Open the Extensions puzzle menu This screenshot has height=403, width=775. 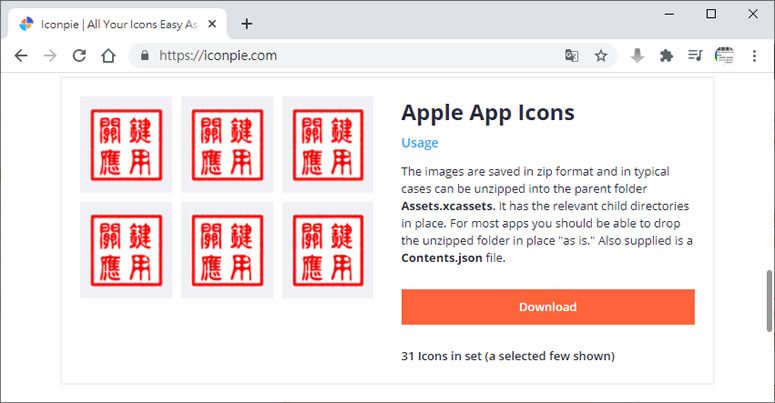click(x=666, y=55)
